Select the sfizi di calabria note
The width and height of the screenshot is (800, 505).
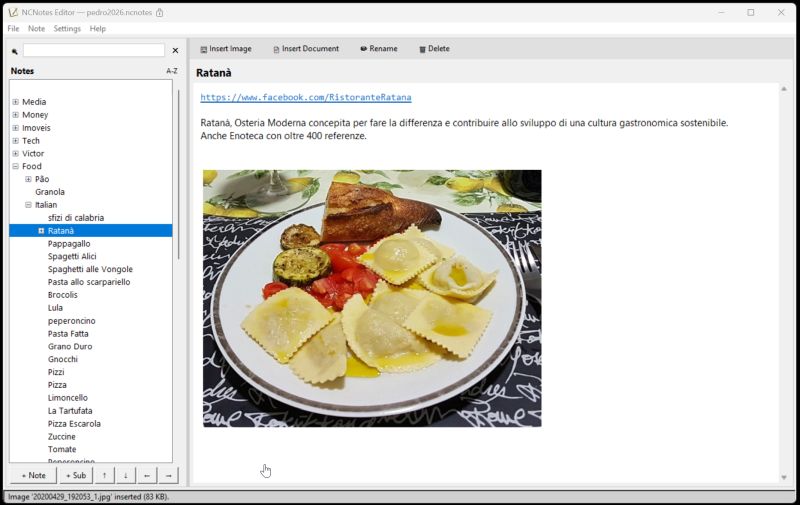tap(76, 218)
